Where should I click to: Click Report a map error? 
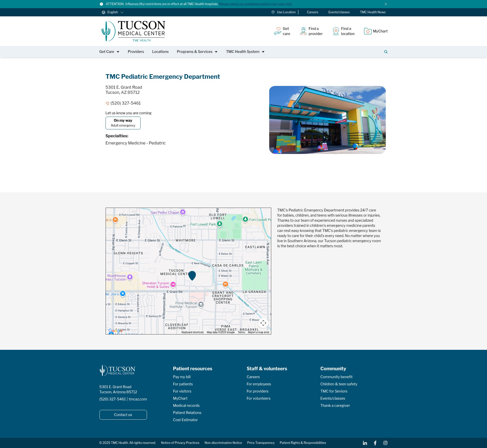click(258, 332)
